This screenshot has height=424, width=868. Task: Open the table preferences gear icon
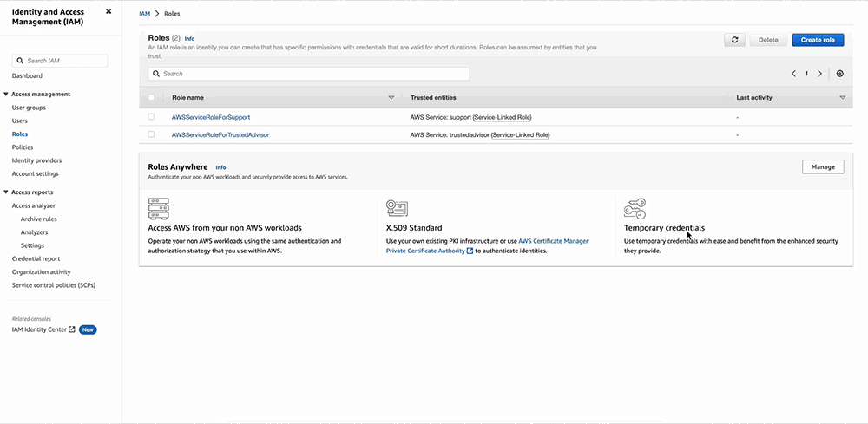click(x=839, y=74)
